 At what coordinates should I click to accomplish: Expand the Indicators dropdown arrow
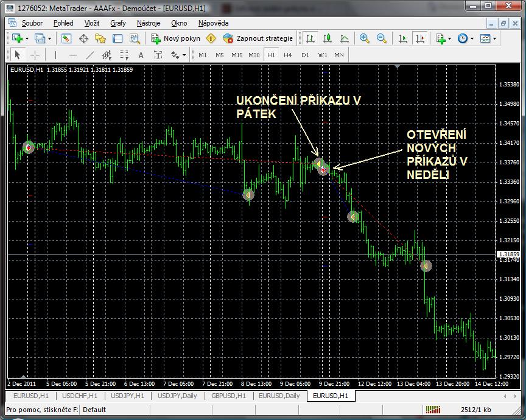point(449,39)
